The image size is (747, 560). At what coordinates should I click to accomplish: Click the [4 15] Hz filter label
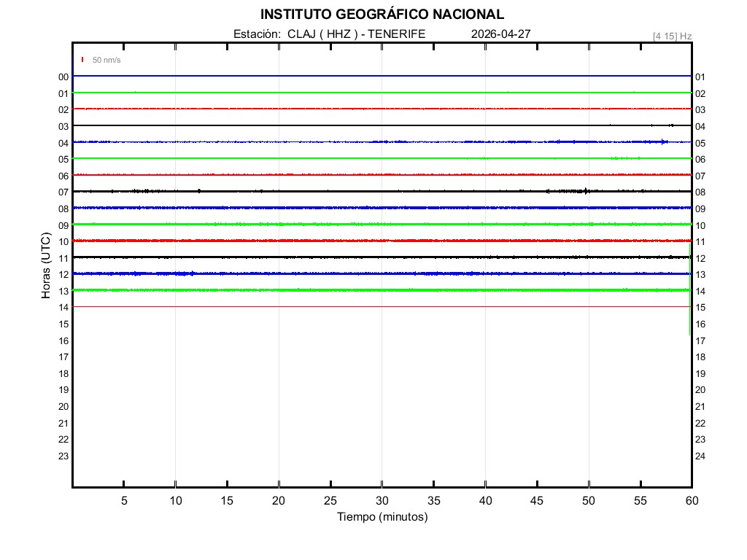click(672, 36)
